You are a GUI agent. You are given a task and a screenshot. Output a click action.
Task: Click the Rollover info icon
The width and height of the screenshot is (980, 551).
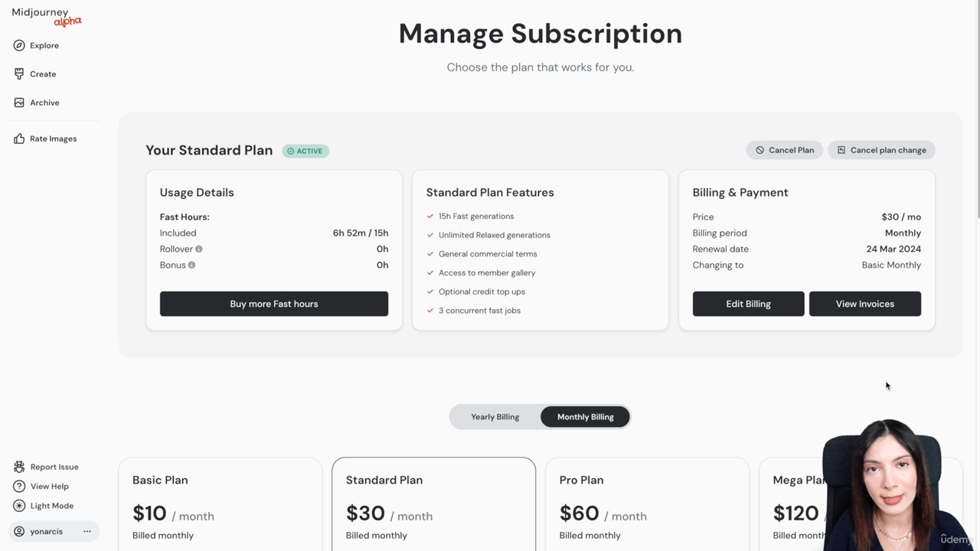click(x=199, y=249)
